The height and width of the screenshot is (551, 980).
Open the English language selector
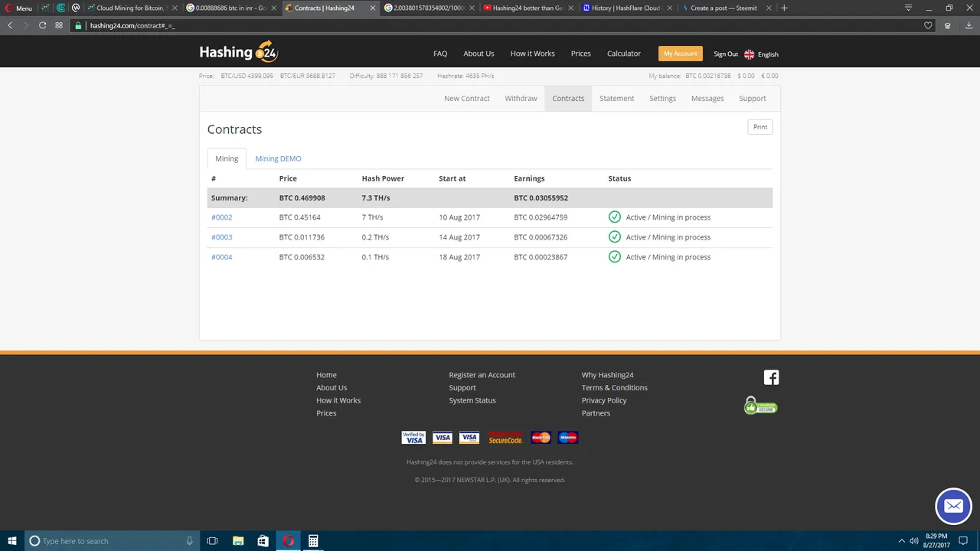[x=761, y=54]
